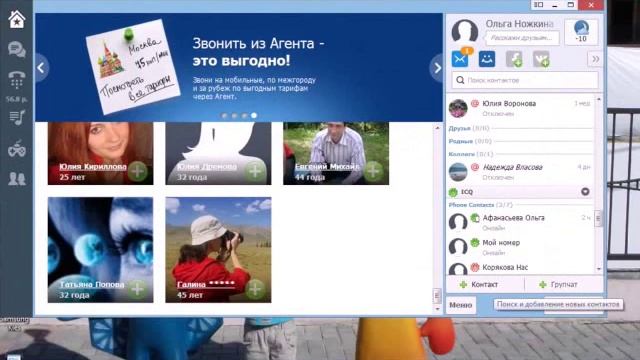Expand more services double-chevron button
640x360 pixels.
tap(595, 59)
